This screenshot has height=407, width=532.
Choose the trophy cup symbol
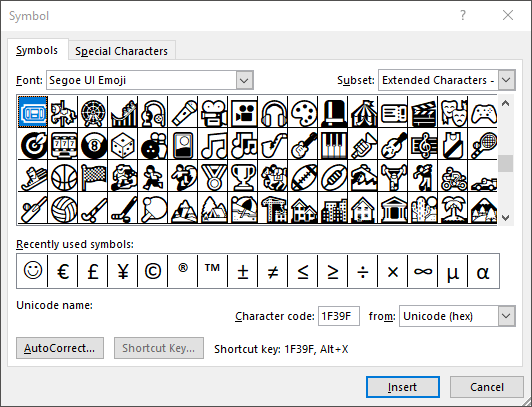pos(243,176)
